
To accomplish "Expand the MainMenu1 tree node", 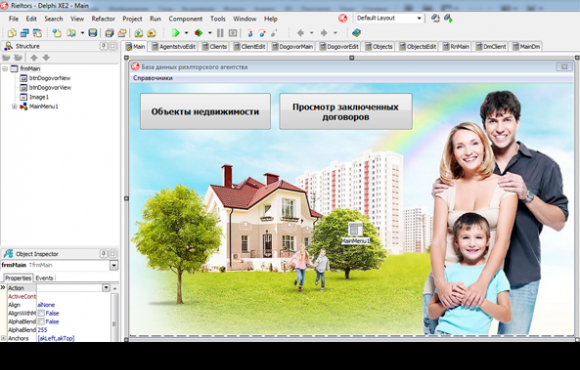I will click(x=14, y=107).
